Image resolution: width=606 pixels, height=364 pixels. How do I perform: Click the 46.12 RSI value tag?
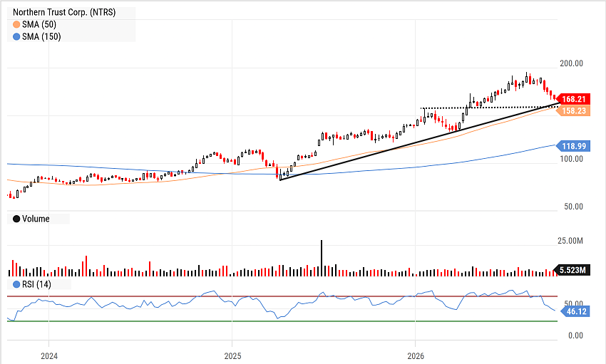coord(574,311)
